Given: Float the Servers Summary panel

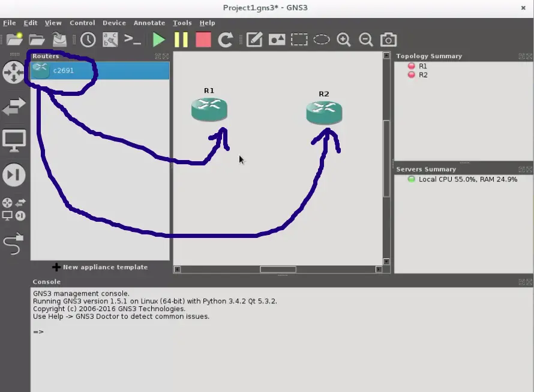Looking at the screenshot, I should (x=522, y=169).
